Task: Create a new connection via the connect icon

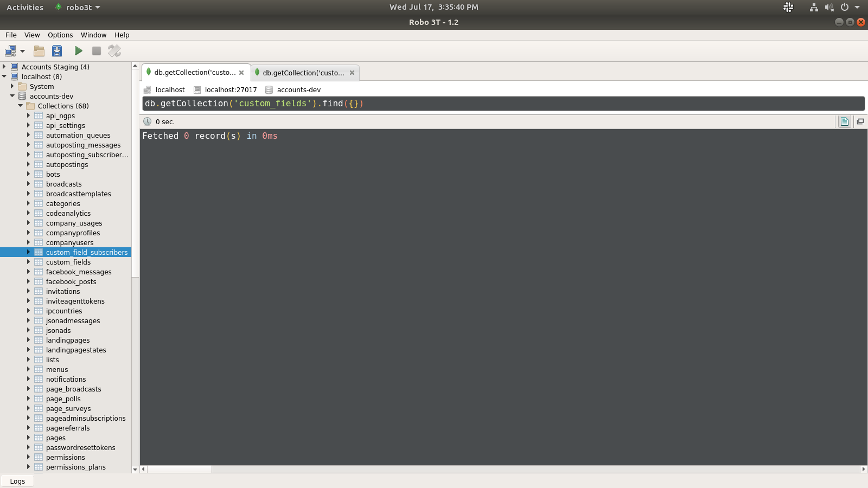Action: [x=11, y=50]
